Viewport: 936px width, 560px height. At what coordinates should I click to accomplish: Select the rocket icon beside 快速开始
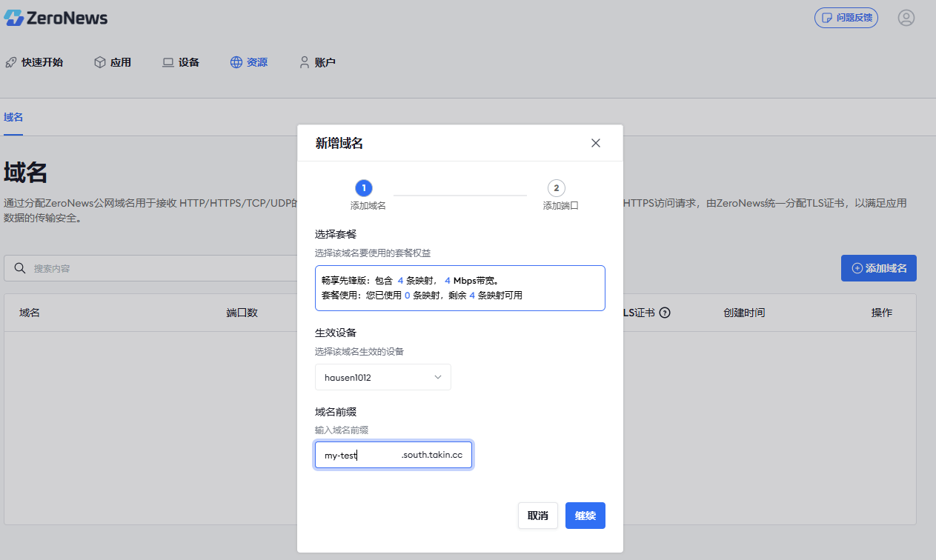pos(10,62)
